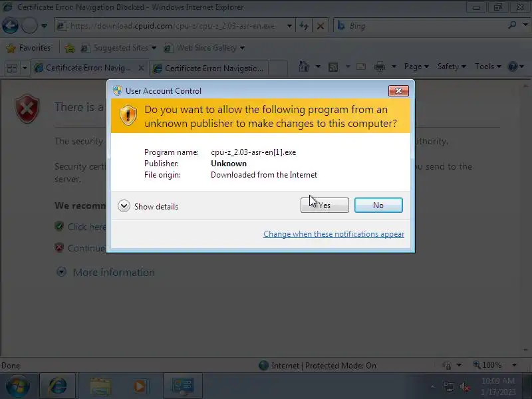This screenshot has height=399, width=532.
Task: Click the download.cpuid.com address bar
Action: (x=172, y=26)
